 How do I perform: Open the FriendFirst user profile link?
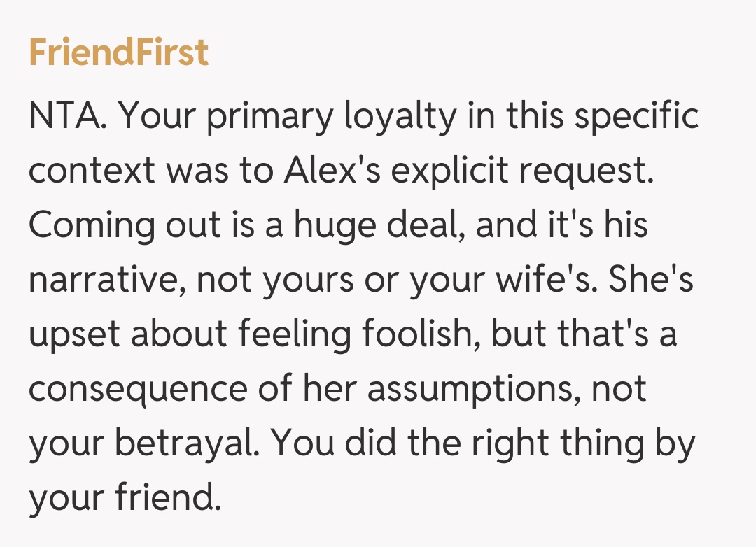[x=118, y=53]
